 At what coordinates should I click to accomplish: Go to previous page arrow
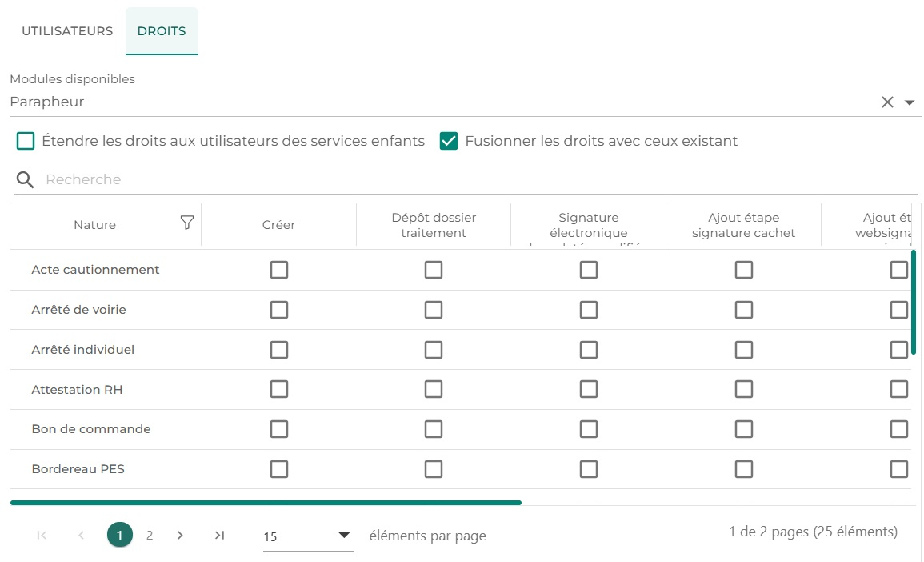82,535
